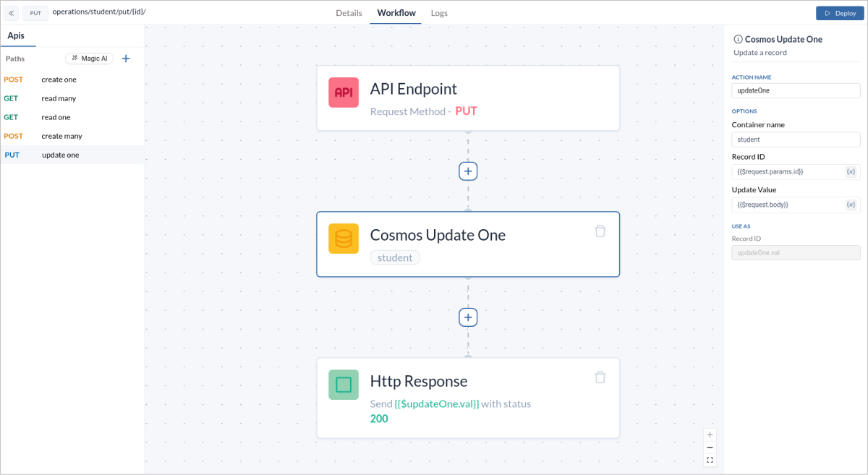The height and width of the screenshot is (475, 868).
Task: Open variable picker for Record ID
Action: tap(851, 172)
